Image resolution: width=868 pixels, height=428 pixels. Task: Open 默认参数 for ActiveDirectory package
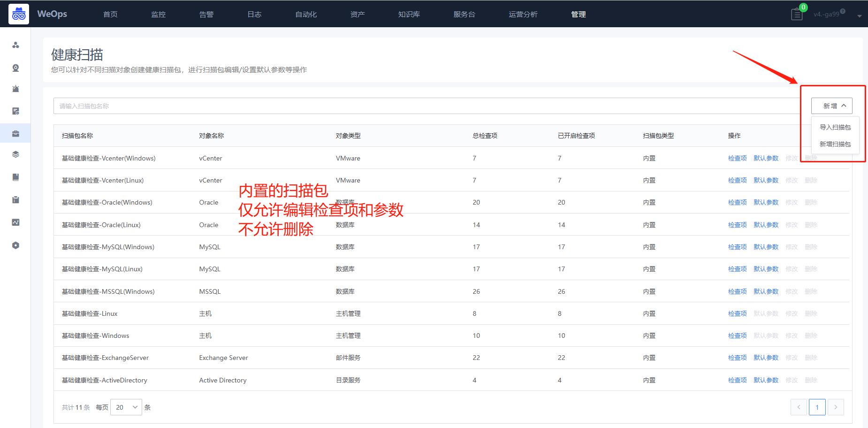[766, 380]
